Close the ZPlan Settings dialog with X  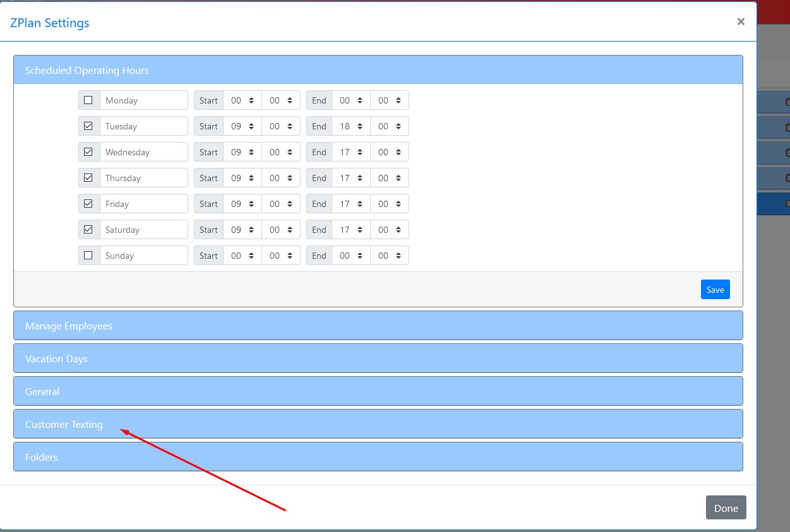(x=741, y=21)
